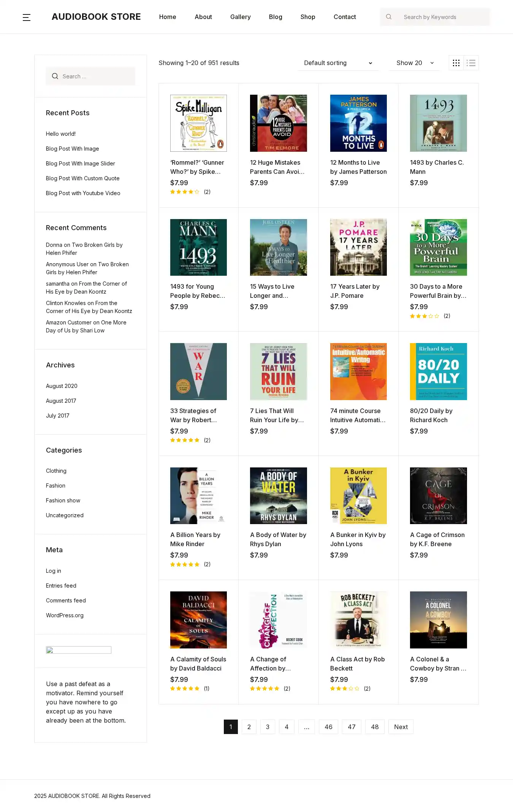The height and width of the screenshot is (812, 513).
Task: Switch to list view layout
Action: [471, 63]
